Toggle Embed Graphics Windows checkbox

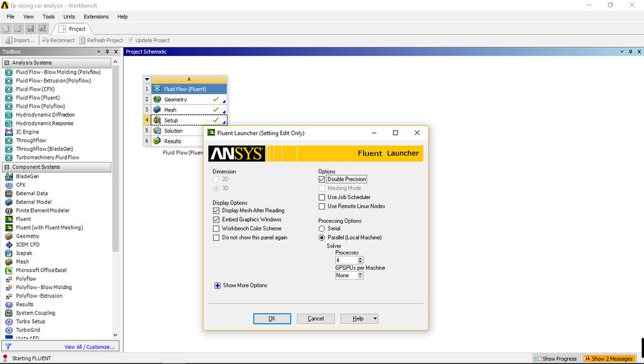pos(216,220)
